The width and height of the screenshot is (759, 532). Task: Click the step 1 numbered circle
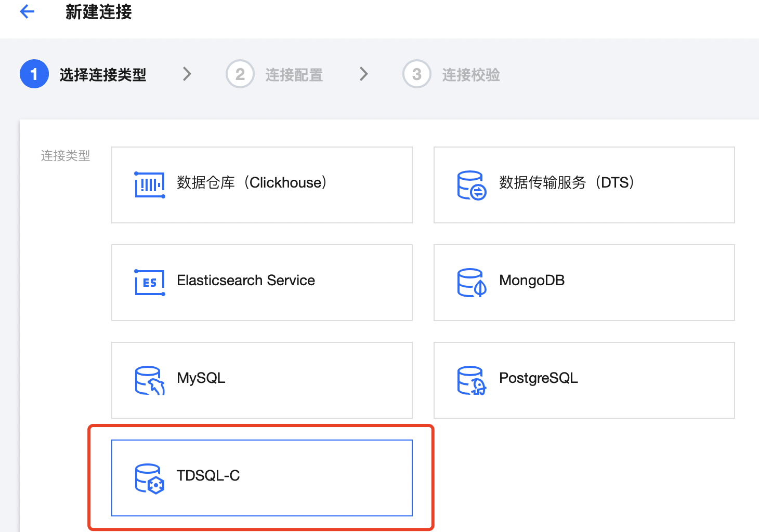(x=34, y=74)
